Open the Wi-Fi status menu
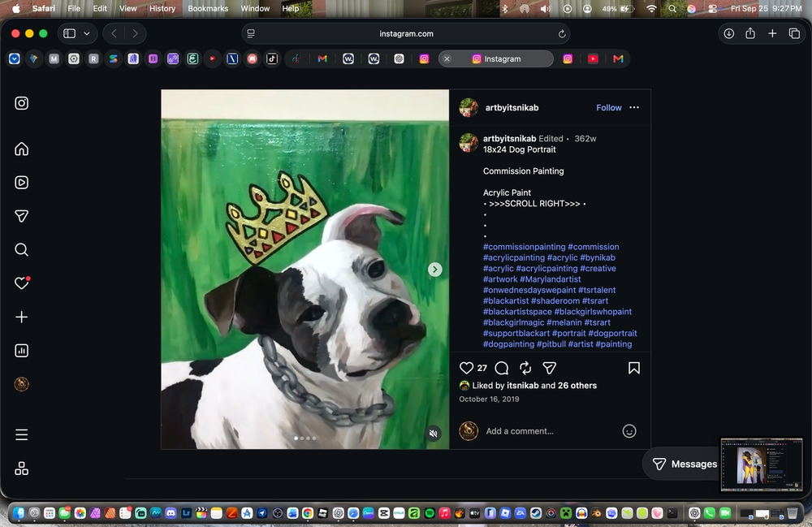812x527 pixels. click(x=651, y=9)
